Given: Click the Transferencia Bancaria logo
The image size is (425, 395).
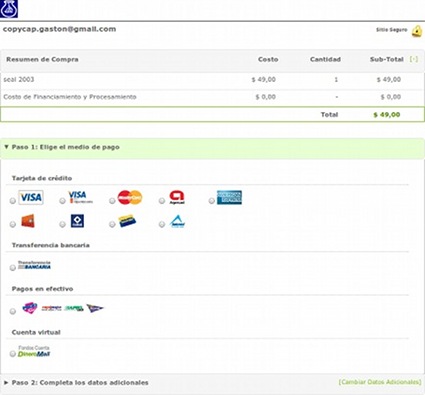Looking at the screenshot, I should pos(34,265).
